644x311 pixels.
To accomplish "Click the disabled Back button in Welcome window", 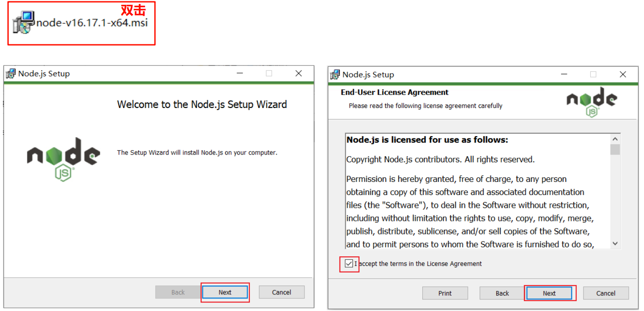I will pyautogui.click(x=178, y=292).
